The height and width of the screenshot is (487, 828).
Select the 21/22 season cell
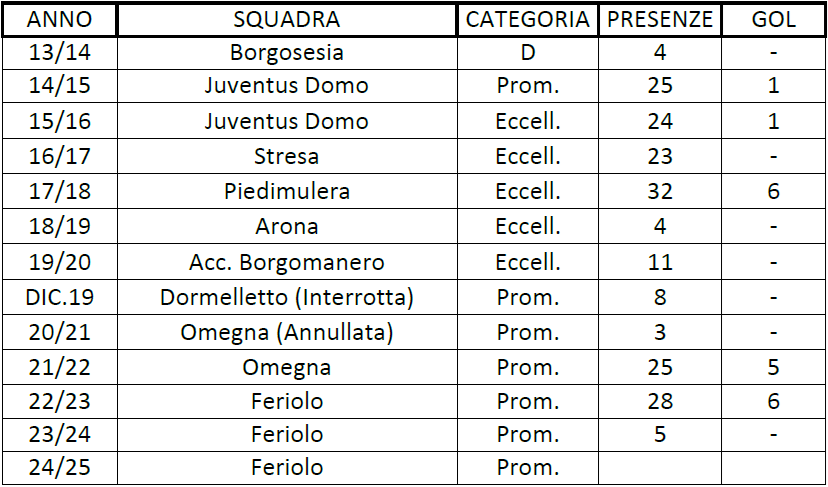[59, 368]
